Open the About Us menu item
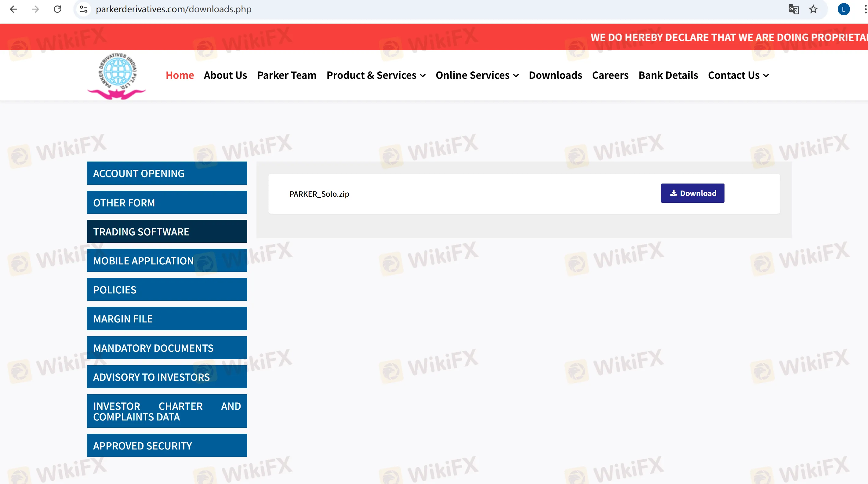 pos(225,75)
